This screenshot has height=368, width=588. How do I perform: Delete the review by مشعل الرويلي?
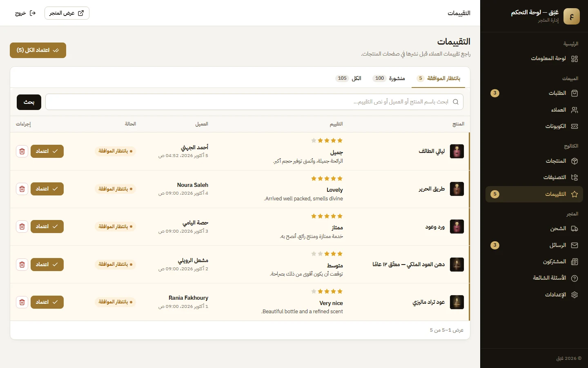(x=22, y=265)
